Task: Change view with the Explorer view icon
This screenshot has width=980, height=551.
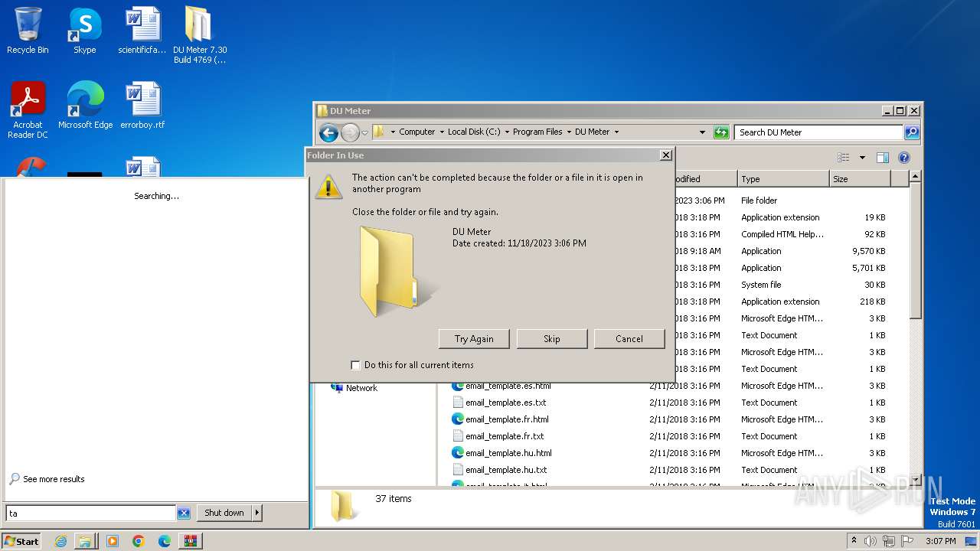Action: [x=844, y=158]
